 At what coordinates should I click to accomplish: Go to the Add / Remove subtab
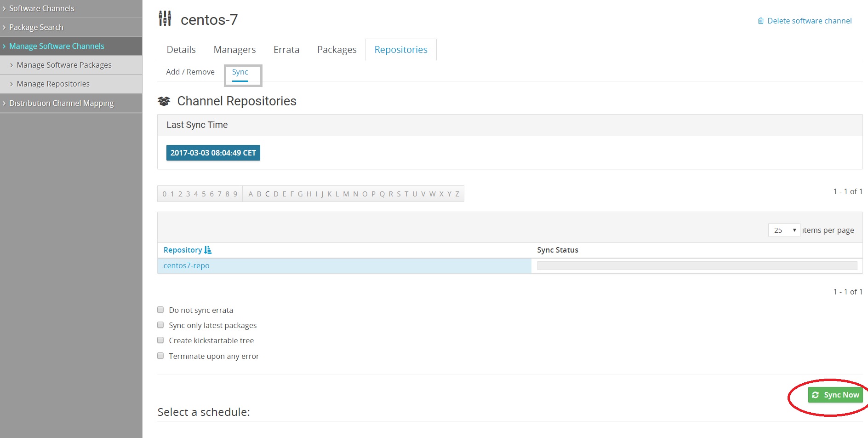190,72
